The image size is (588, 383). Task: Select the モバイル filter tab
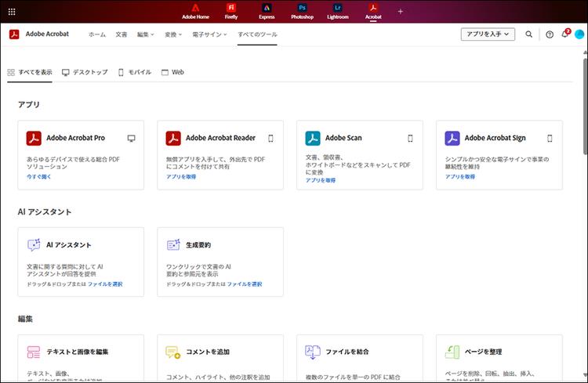[135, 72]
